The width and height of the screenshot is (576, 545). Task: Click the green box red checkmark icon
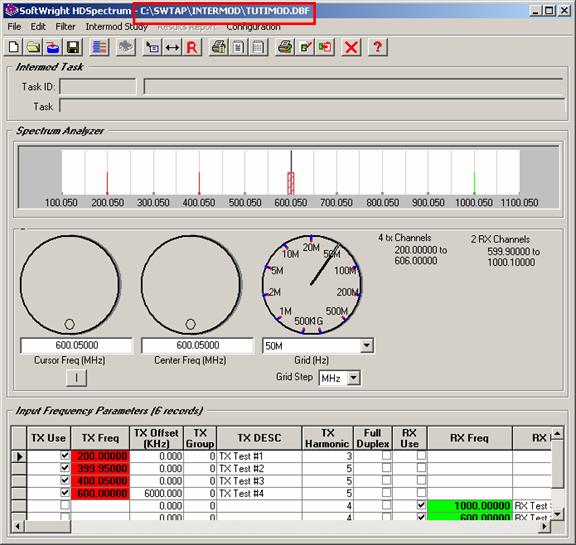point(305,47)
